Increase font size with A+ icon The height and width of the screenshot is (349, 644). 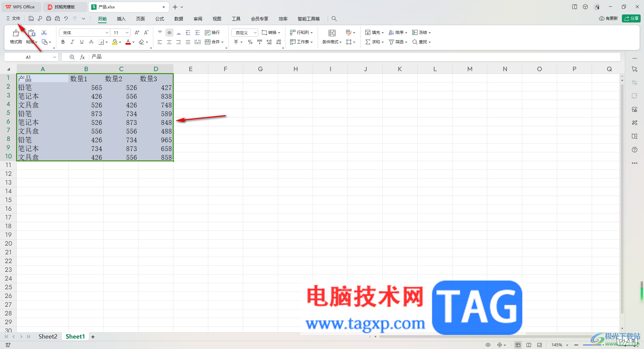pyautogui.click(x=137, y=33)
